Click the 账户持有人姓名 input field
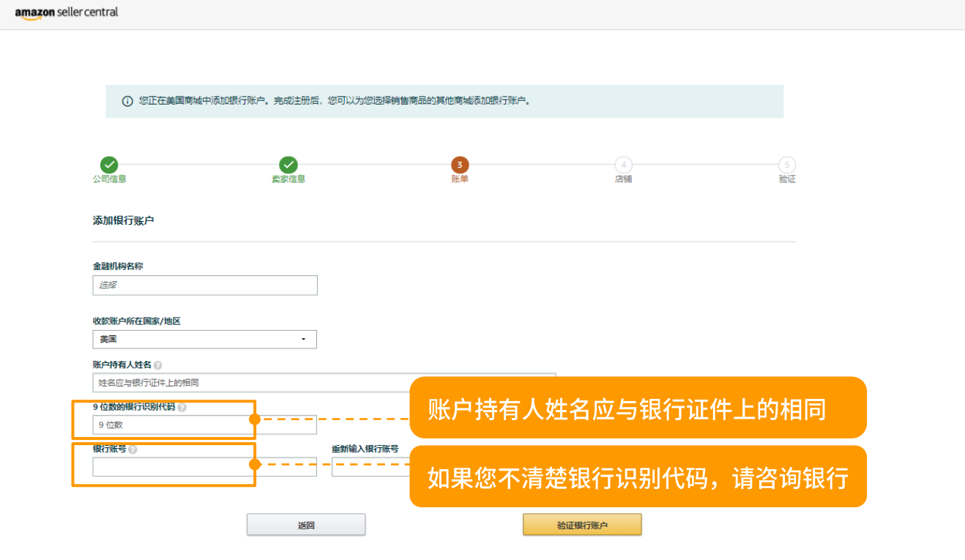This screenshot has width=965, height=560. 324,382
